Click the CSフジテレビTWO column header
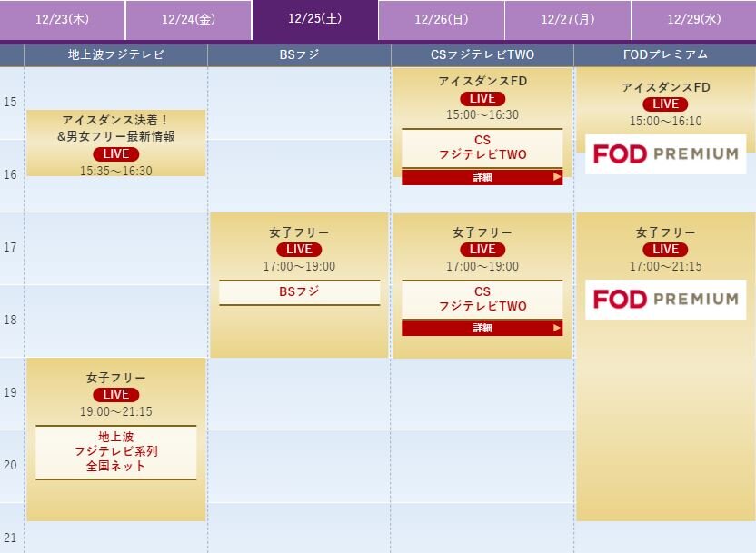Image resolution: width=756 pixels, height=553 pixels. 482,54
